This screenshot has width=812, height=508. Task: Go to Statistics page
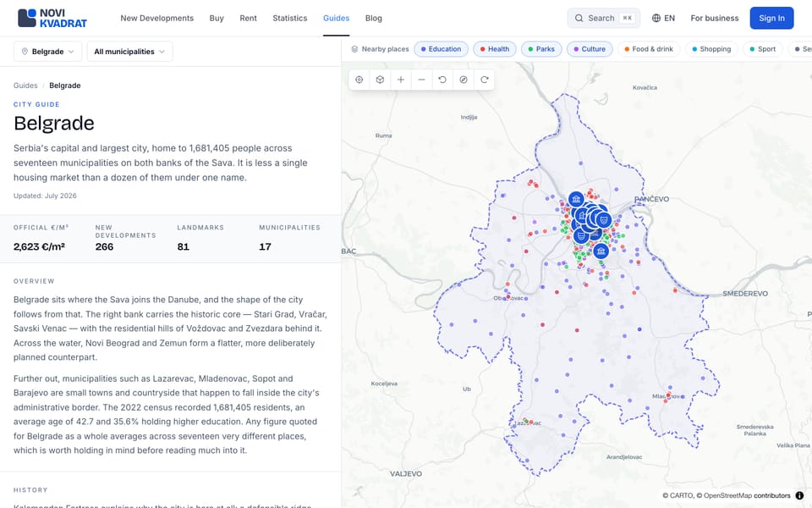pos(290,18)
